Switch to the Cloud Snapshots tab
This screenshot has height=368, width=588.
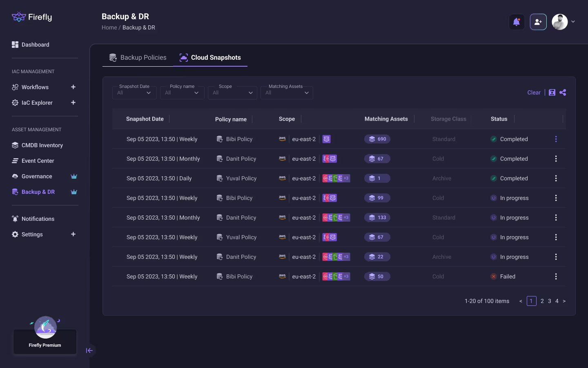tap(210, 58)
